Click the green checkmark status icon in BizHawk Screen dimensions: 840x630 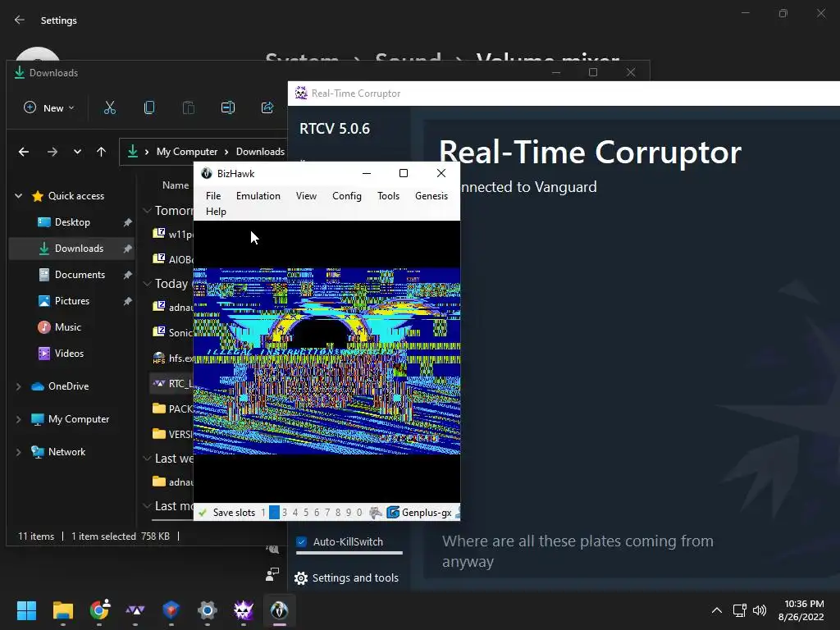point(203,513)
